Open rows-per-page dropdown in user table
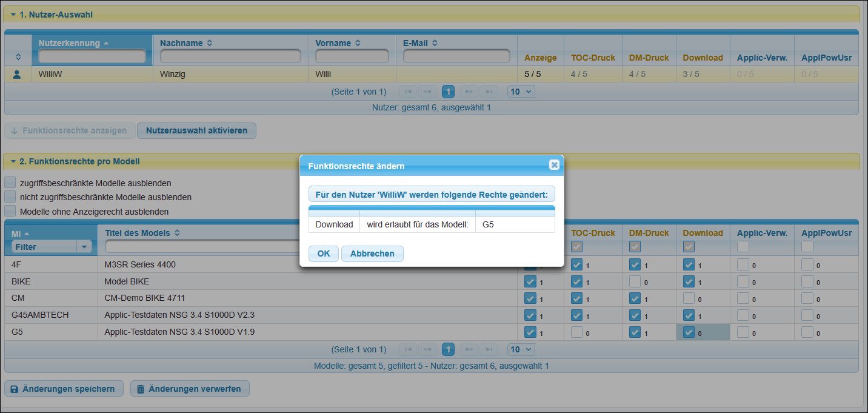This screenshot has width=868, height=413. pyautogui.click(x=521, y=92)
